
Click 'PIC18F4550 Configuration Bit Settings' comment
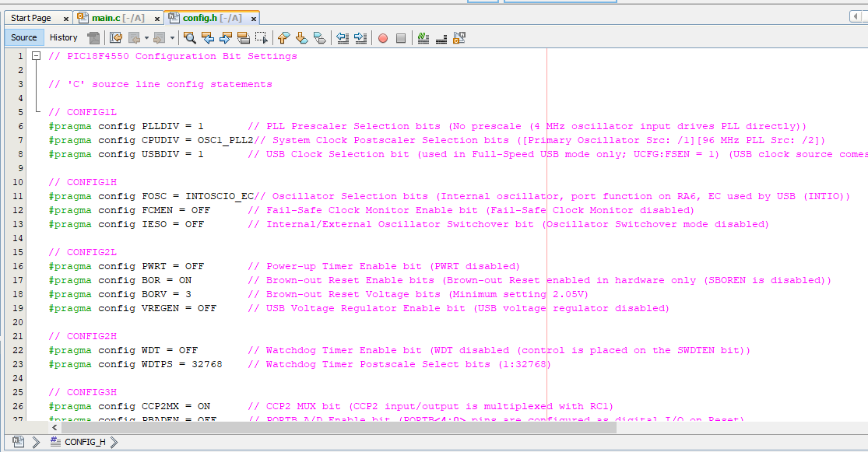coord(181,57)
